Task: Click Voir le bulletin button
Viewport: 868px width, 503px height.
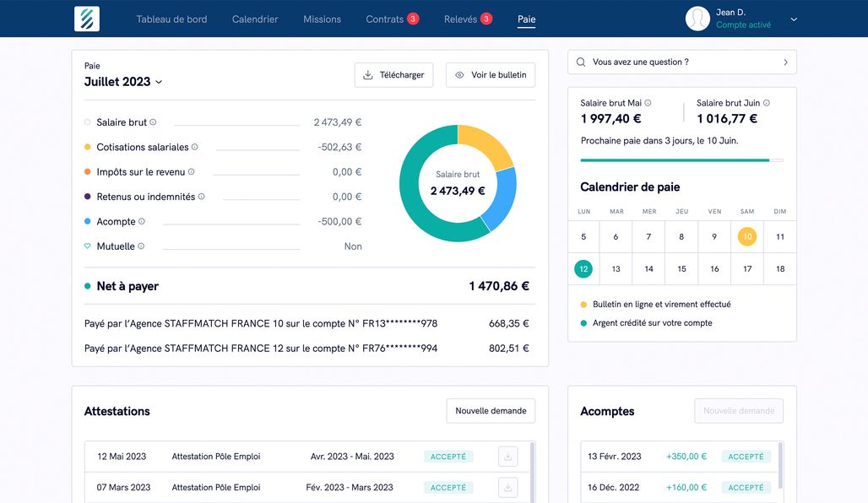Action: pos(490,75)
